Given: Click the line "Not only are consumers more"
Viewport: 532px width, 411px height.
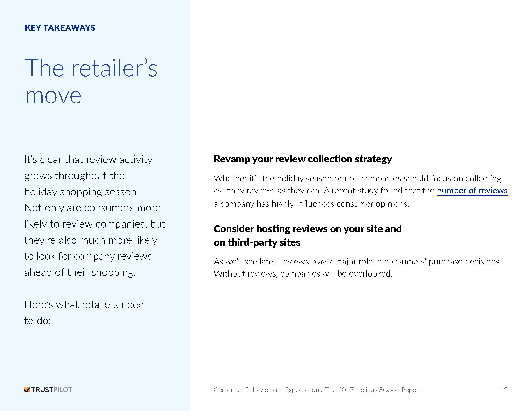Looking at the screenshot, I should 93,208.
